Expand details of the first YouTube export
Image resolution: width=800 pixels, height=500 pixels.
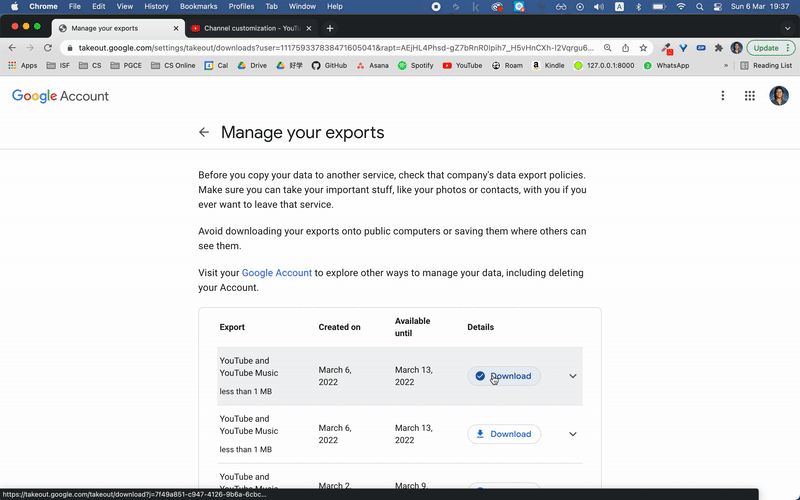(x=573, y=376)
